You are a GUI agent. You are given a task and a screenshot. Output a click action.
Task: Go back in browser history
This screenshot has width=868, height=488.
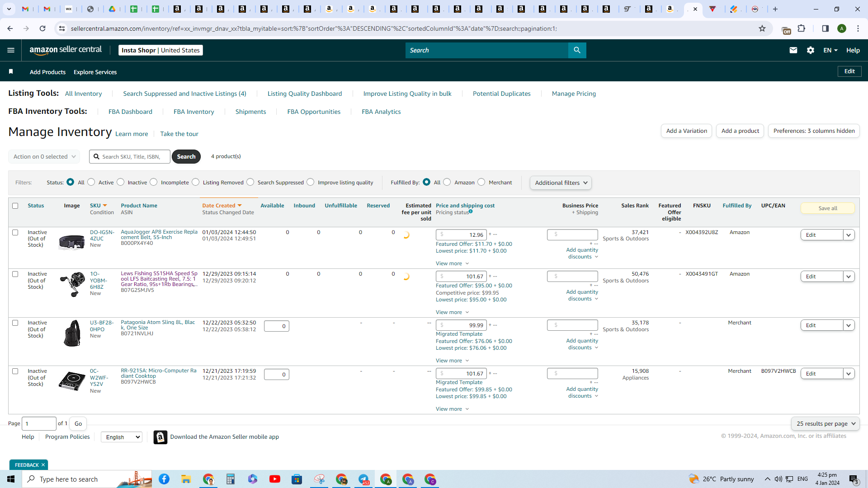[x=10, y=28]
